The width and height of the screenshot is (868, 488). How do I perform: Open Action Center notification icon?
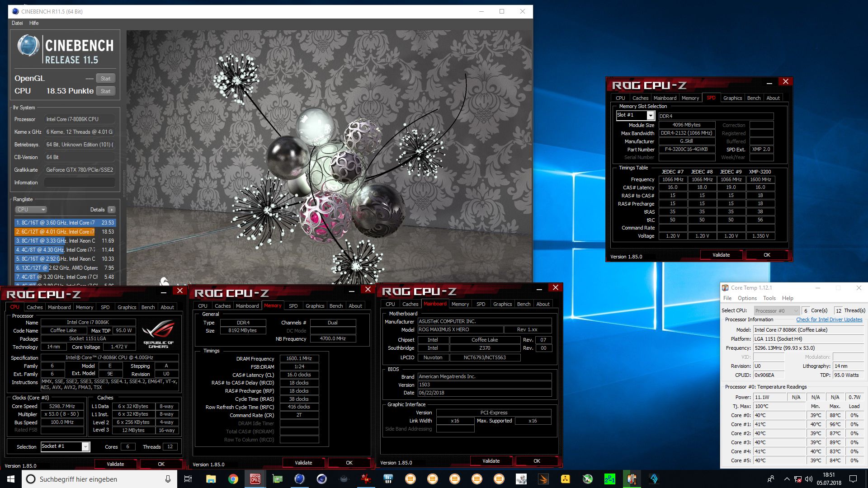pyautogui.click(x=853, y=479)
